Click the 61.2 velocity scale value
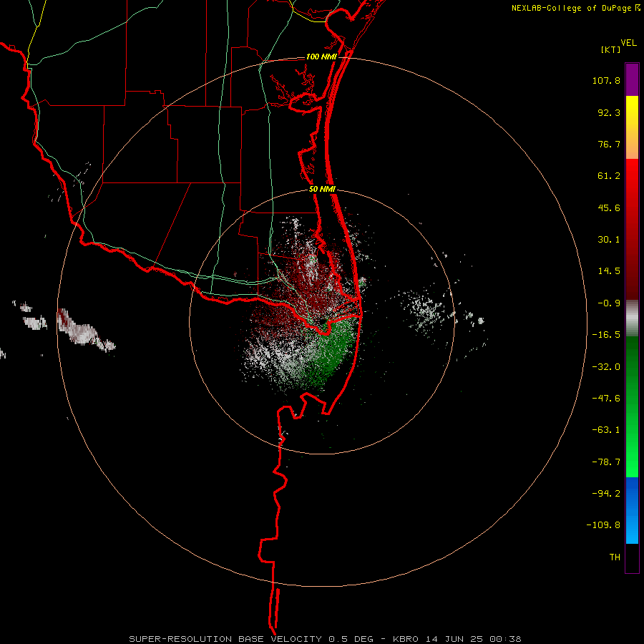 (609, 176)
